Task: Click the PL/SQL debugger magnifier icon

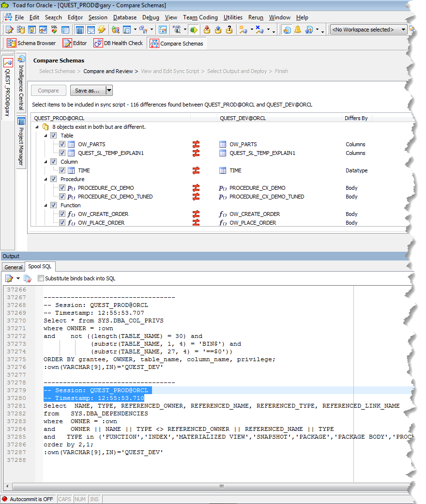Action: (x=177, y=30)
